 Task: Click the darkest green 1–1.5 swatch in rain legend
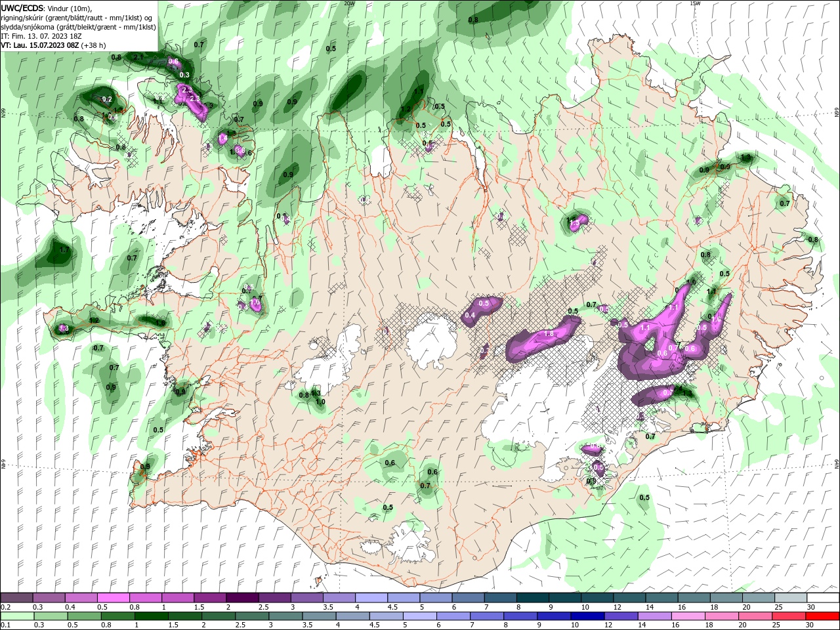(x=152, y=616)
